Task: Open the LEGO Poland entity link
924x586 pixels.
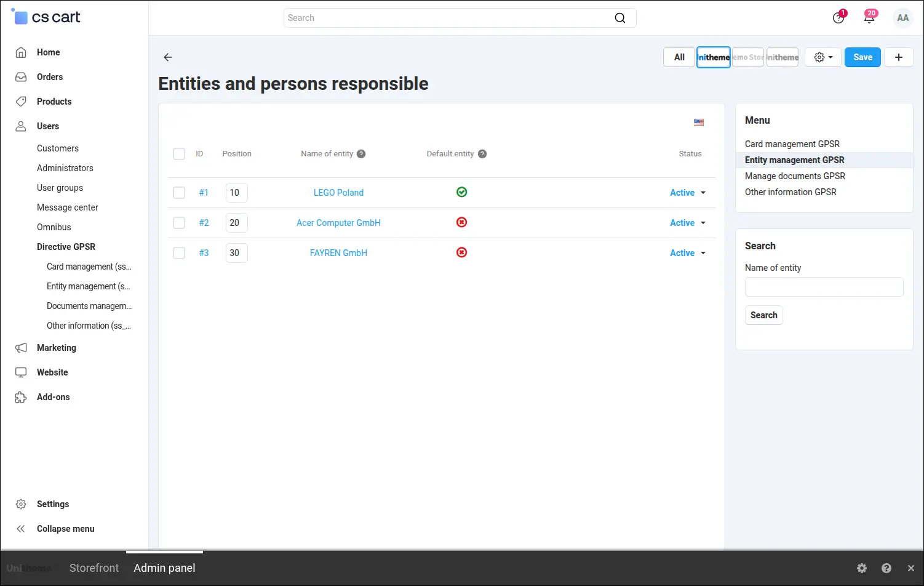Action: pyautogui.click(x=338, y=193)
